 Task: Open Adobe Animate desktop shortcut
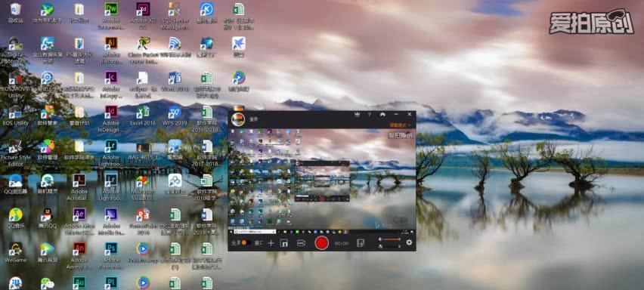click(x=79, y=256)
